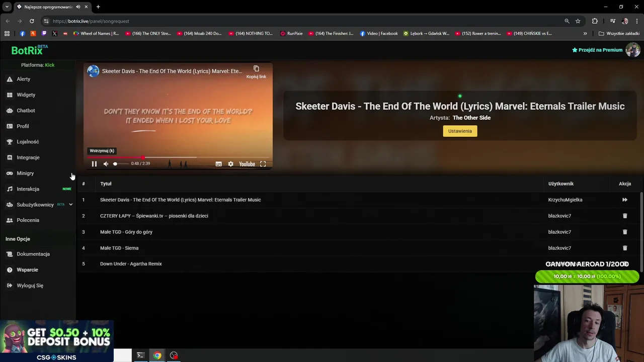Viewport: 644px width, 362px height.
Task: Click terminal icon in taskbar
Action: click(140, 355)
